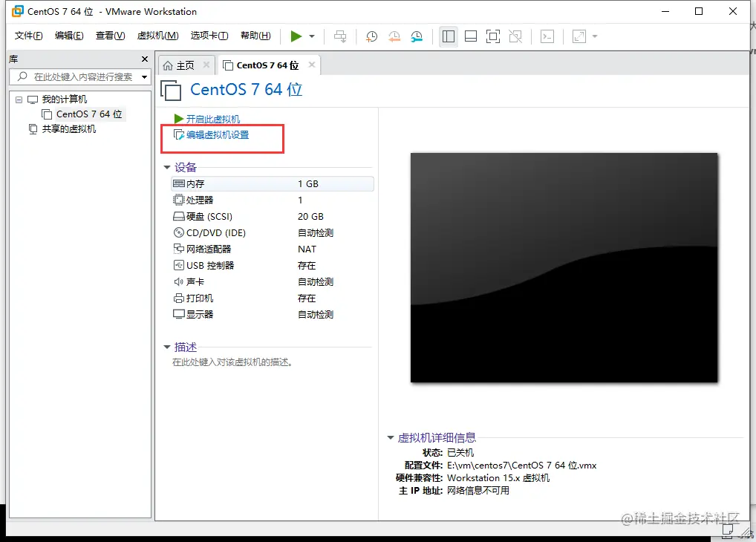Viewport: 756px width, 542px height.
Task: Click the 开启此虚拟机 link
Action: point(212,119)
